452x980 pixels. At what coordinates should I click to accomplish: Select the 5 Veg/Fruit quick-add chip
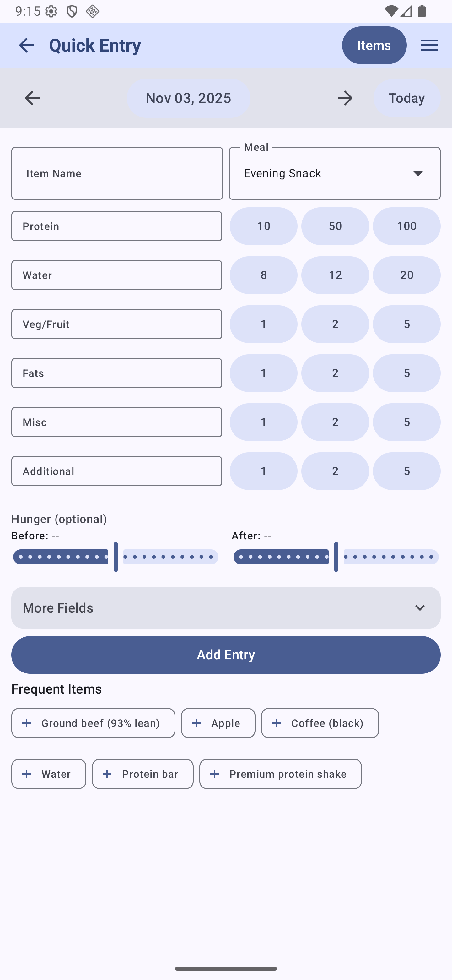[406, 324]
